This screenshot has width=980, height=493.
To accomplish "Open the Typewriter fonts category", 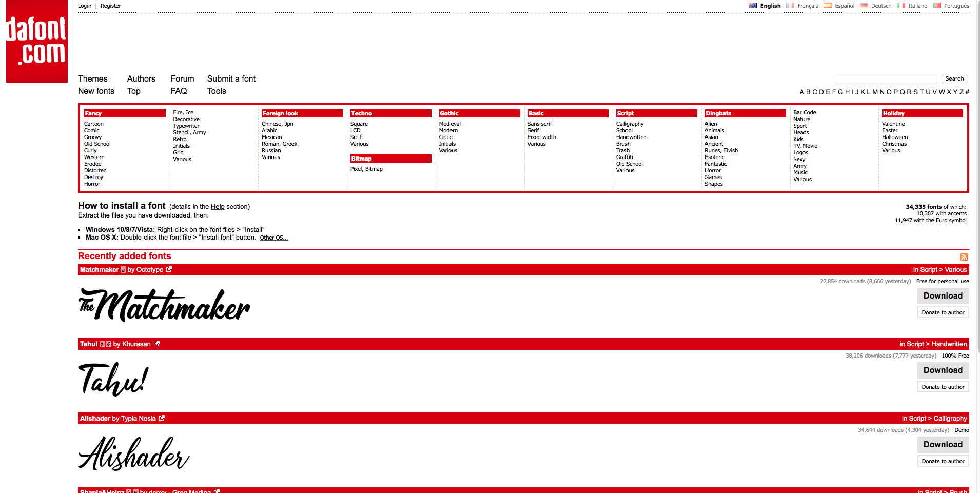I will click(x=186, y=126).
